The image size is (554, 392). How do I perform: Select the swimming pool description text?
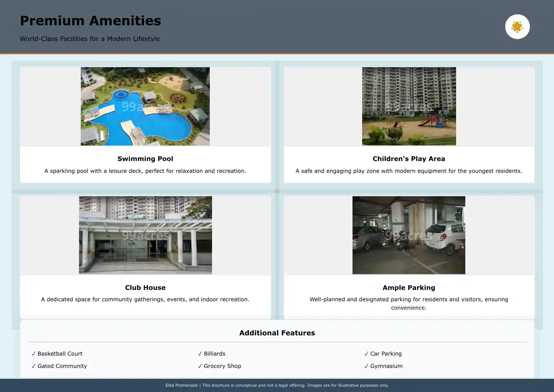tap(145, 171)
